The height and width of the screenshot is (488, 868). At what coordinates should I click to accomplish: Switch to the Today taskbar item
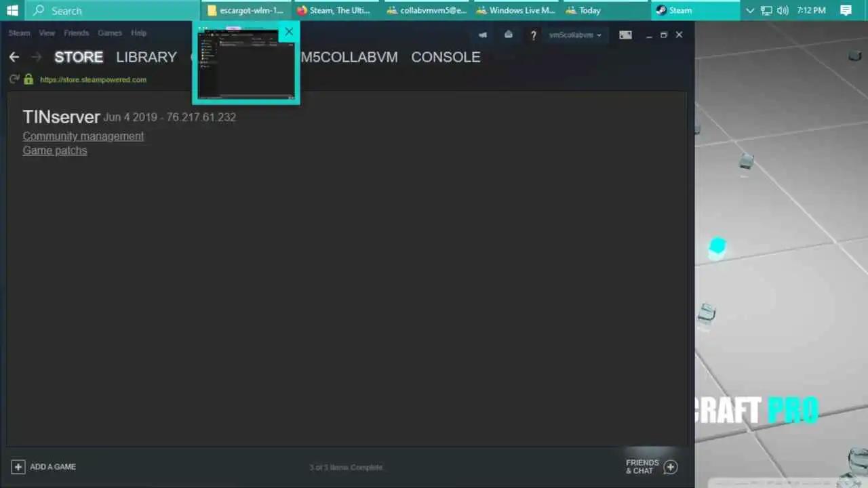606,10
